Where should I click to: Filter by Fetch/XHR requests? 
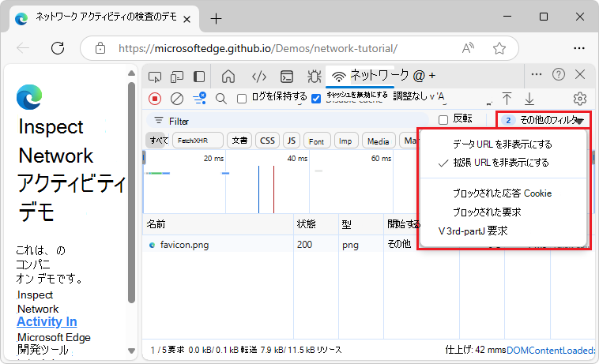[x=198, y=141]
